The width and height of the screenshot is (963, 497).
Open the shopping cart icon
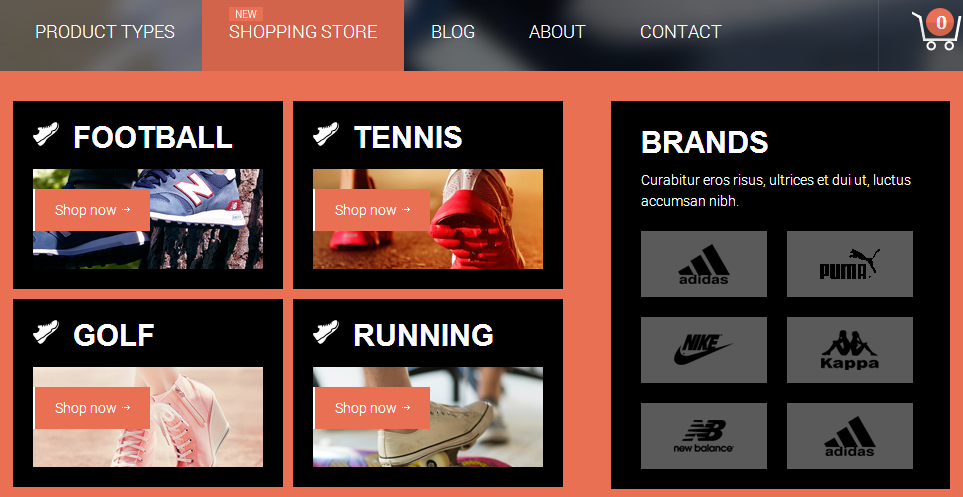[x=936, y=29]
